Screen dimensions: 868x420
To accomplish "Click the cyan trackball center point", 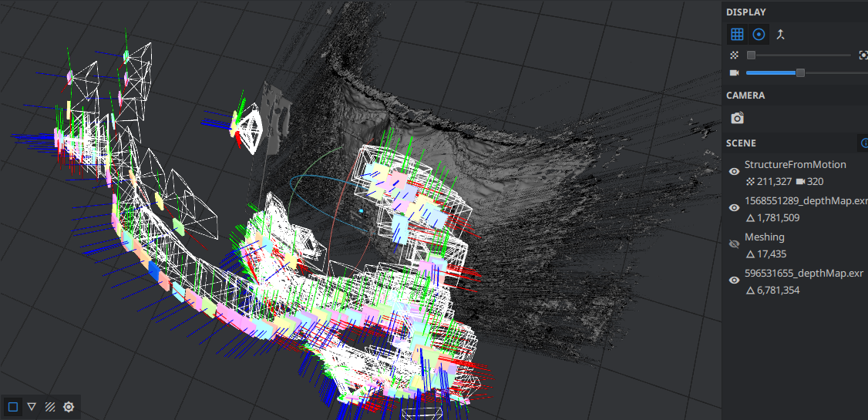I will [361, 211].
